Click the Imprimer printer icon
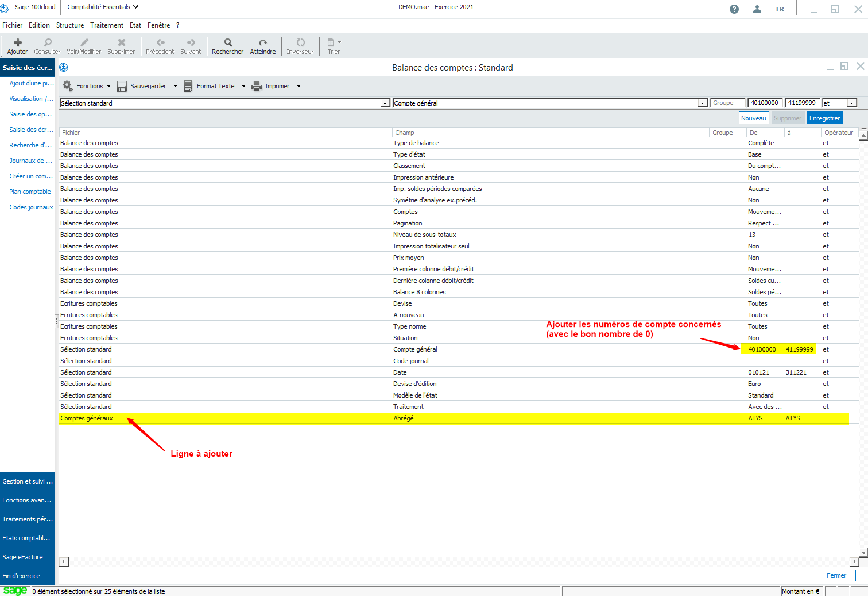Screen dimensions: 868x596 [257, 86]
